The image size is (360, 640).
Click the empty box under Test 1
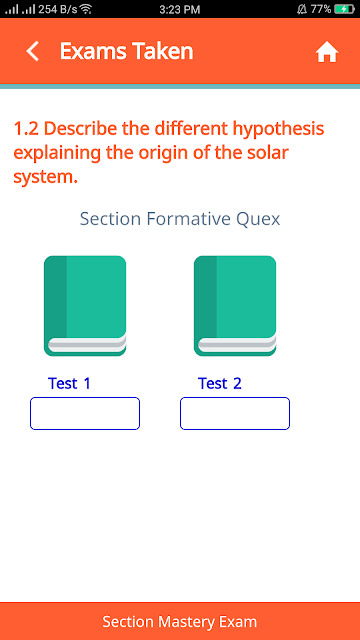[85, 413]
